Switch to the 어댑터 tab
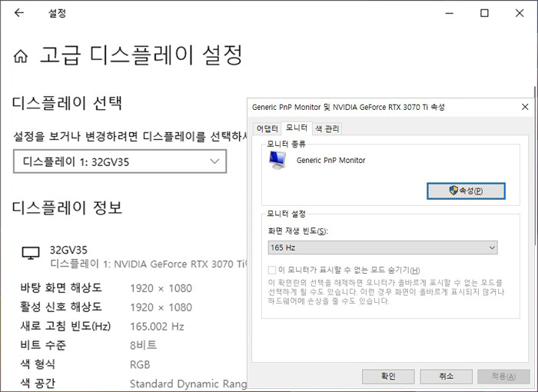Screen dimensions: 538x392 pos(266,128)
